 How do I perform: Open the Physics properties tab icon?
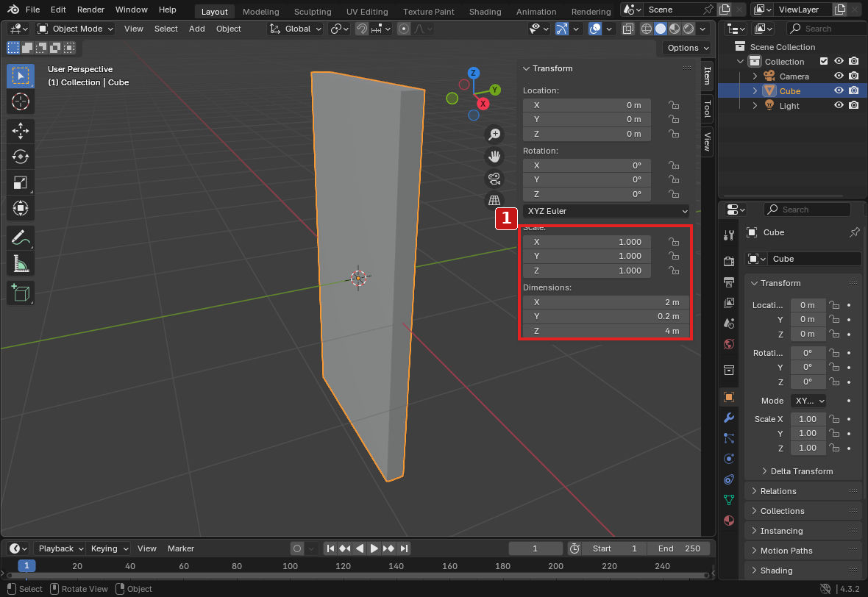coord(729,459)
